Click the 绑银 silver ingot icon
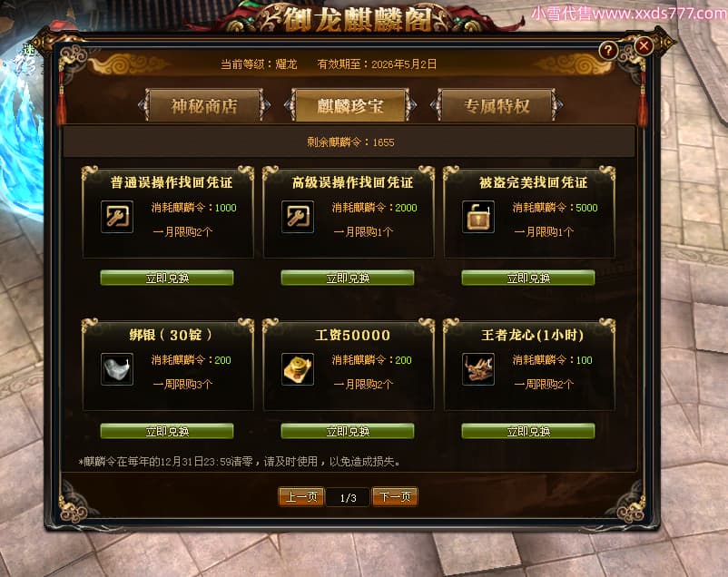Image resolution: width=728 pixels, height=577 pixels. tap(117, 369)
